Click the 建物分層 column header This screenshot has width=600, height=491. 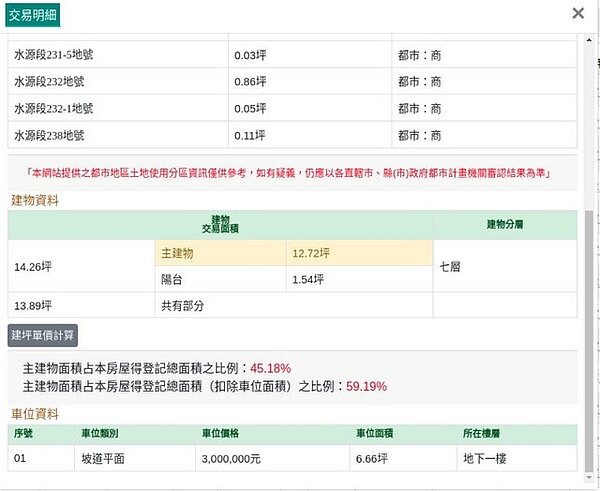[505, 224]
